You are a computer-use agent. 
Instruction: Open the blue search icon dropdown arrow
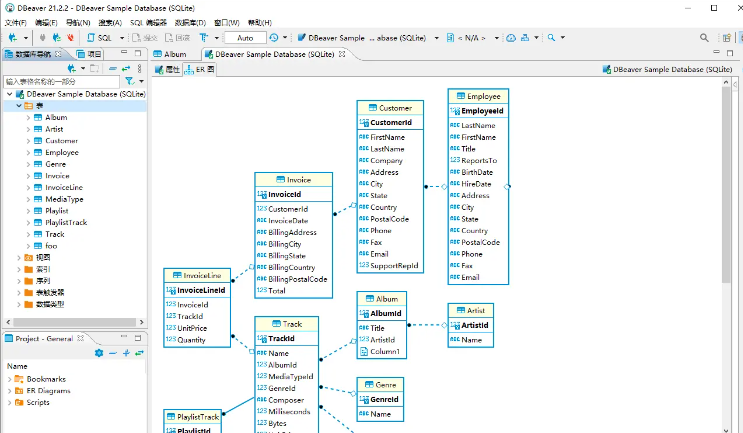(563, 37)
